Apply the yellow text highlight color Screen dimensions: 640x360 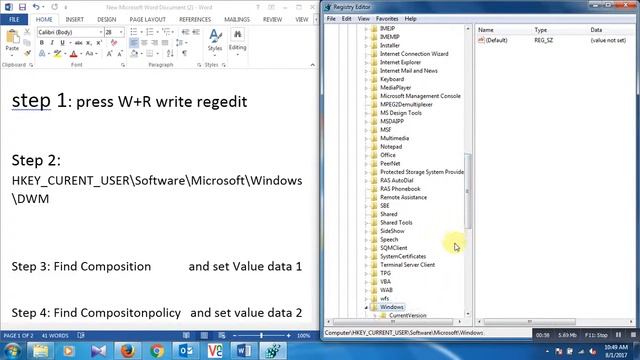58,53
